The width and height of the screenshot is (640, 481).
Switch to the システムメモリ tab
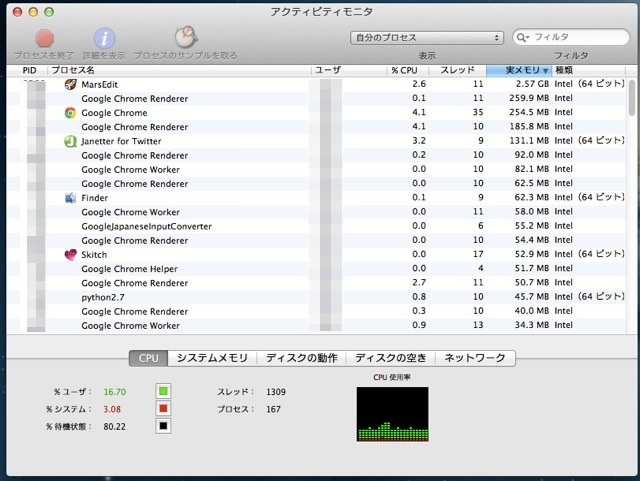(x=212, y=358)
